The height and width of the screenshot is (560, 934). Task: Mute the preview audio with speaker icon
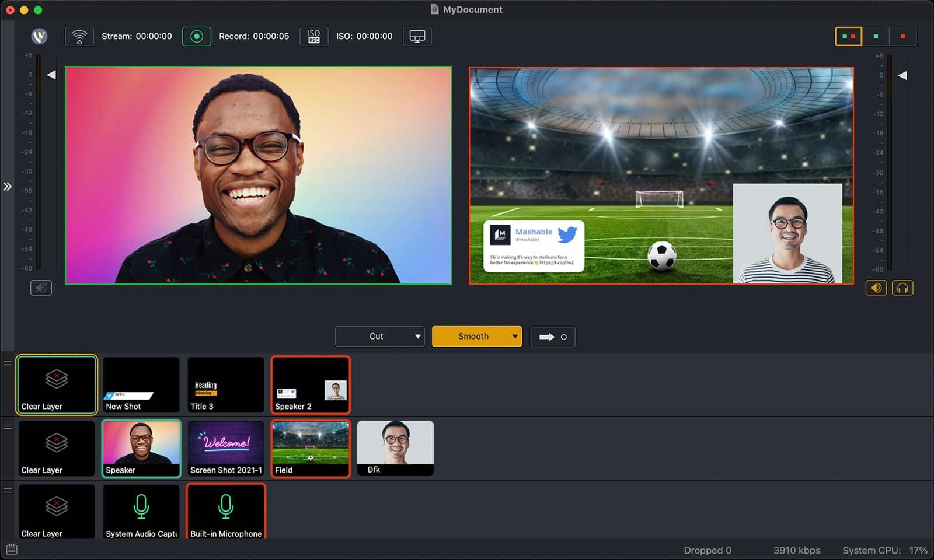click(x=41, y=287)
